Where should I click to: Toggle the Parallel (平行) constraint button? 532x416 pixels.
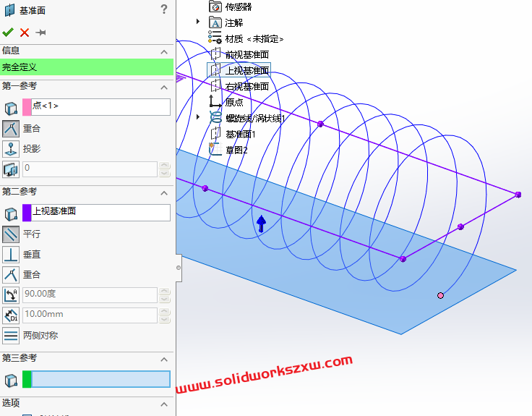click(x=11, y=234)
